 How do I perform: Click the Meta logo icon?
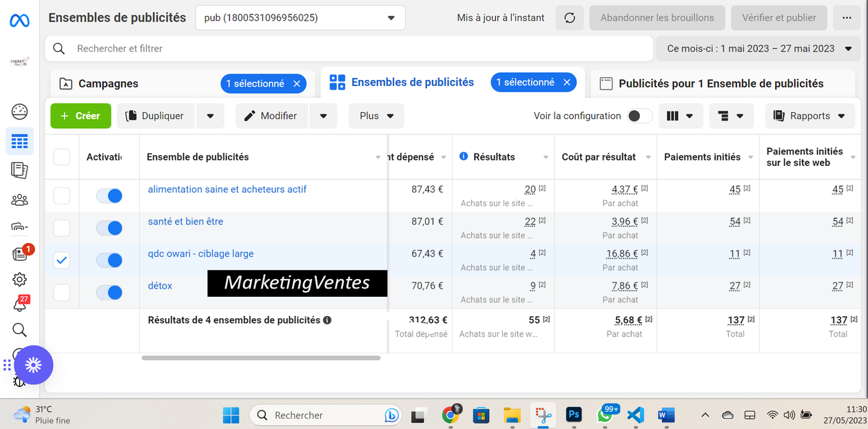point(19,21)
